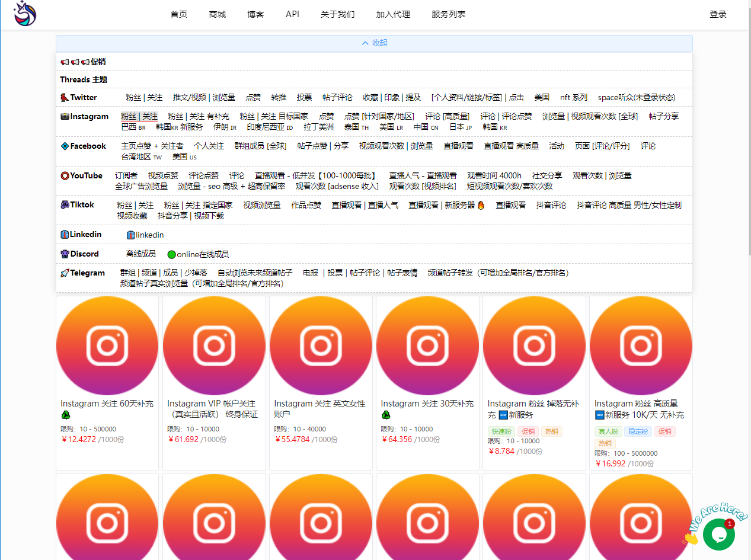This screenshot has height=560, width=751.
Task: Select Twitter space听众 service
Action: click(x=637, y=97)
